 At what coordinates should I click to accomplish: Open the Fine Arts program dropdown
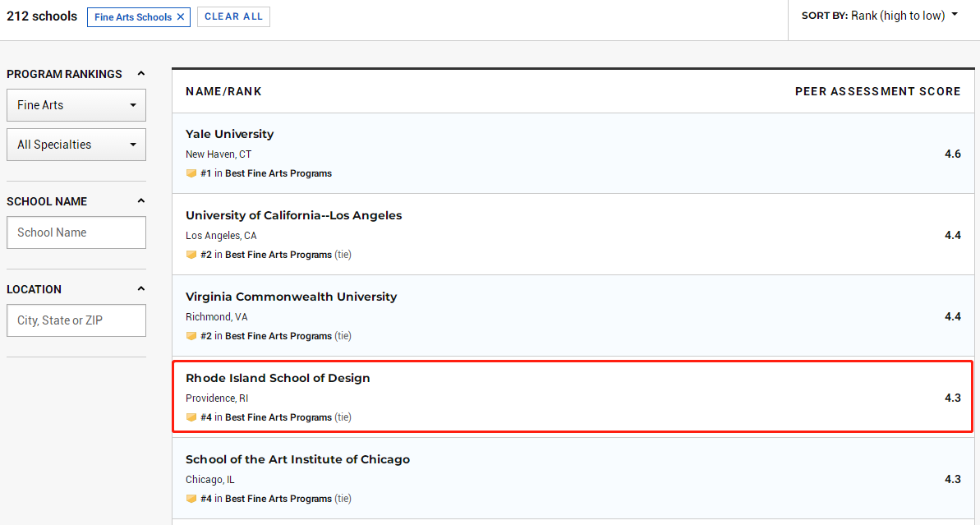(x=76, y=105)
